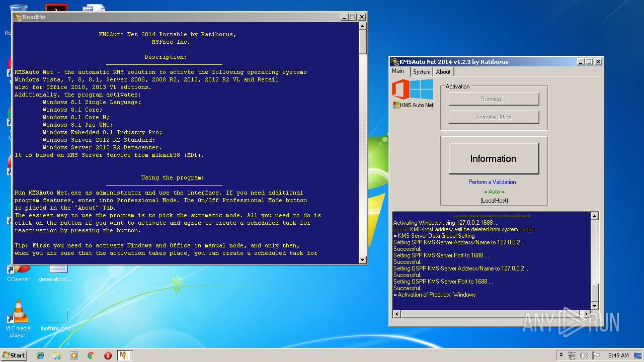Minimize the ReadMe window
644x362 pixels.
(343, 17)
